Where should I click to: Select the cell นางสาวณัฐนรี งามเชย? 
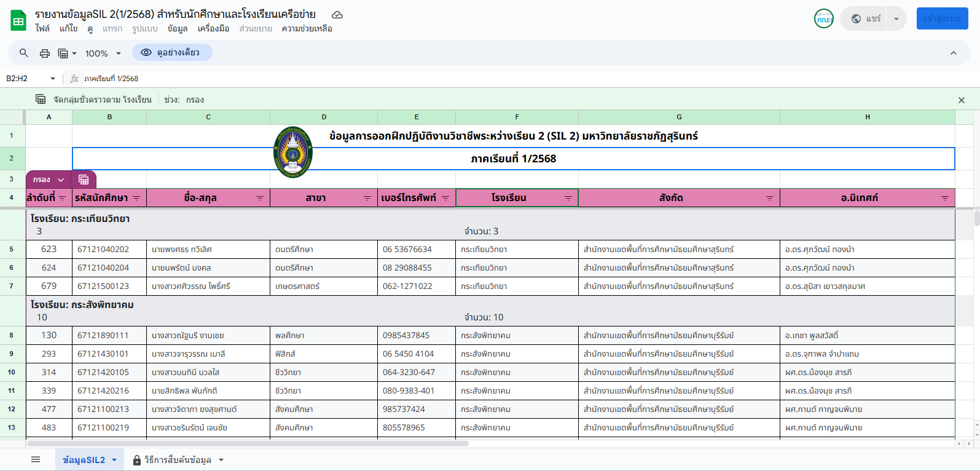coord(208,335)
